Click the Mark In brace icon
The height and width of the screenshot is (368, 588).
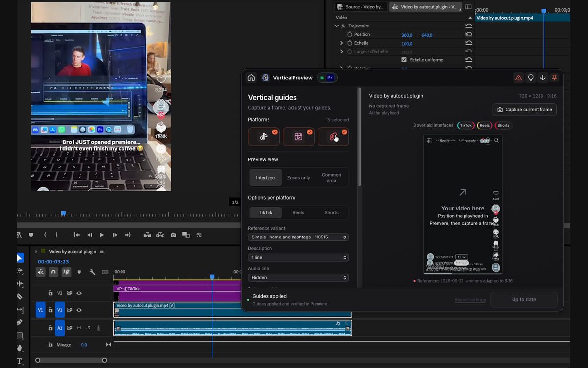coord(45,235)
